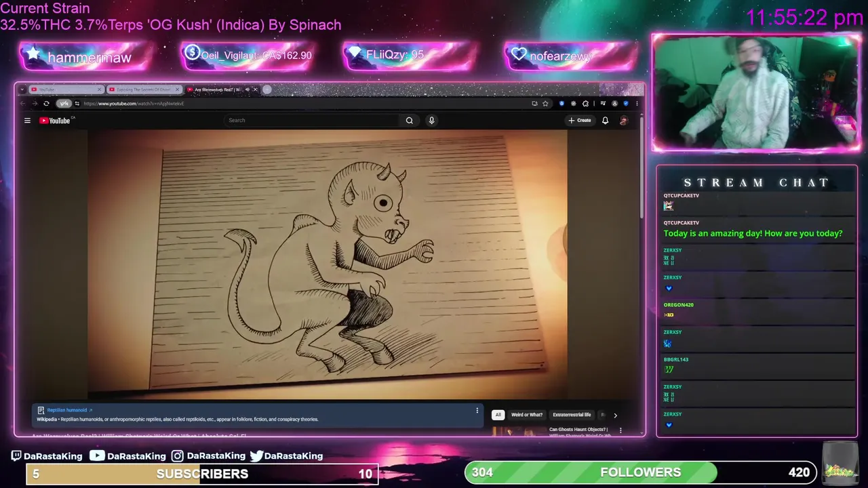The image size is (868, 488).
Task: Click the install/cast icon in address bar
Action: [x=534, y=104]
